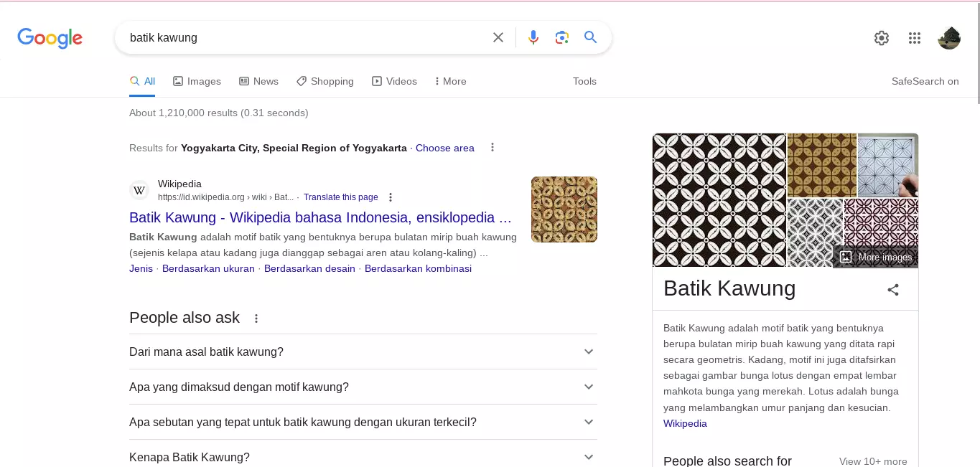This screenshot has height=467, width=980.
Task: Open the Berdasarkan kombinasi sitelink
Action: click(418, 268)
